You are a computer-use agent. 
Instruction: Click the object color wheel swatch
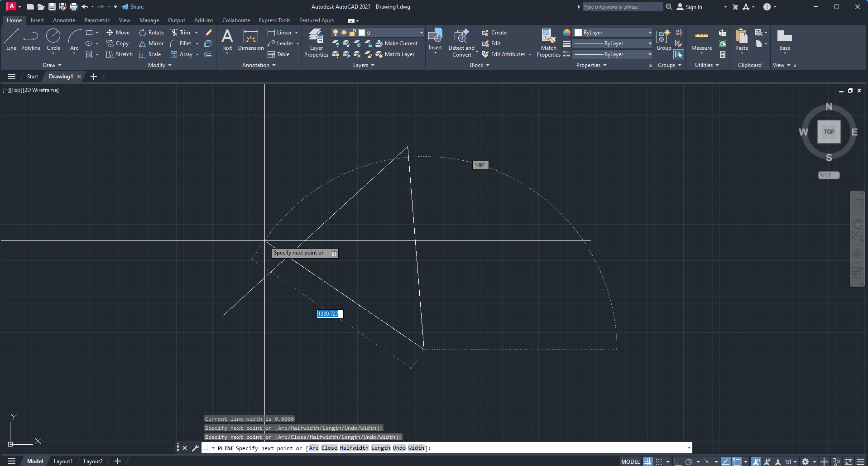click(x=567, y=33)
